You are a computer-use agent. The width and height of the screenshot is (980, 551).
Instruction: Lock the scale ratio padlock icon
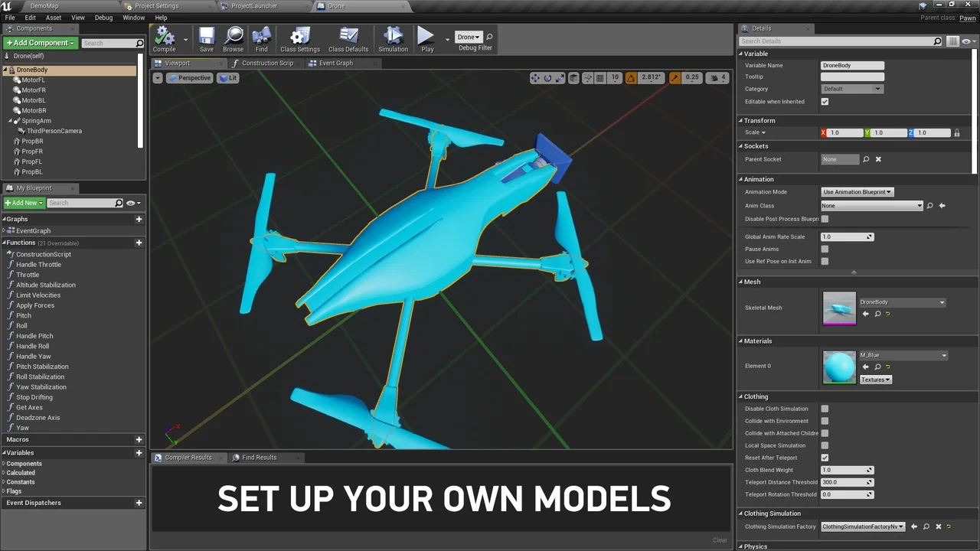(956, 133)
